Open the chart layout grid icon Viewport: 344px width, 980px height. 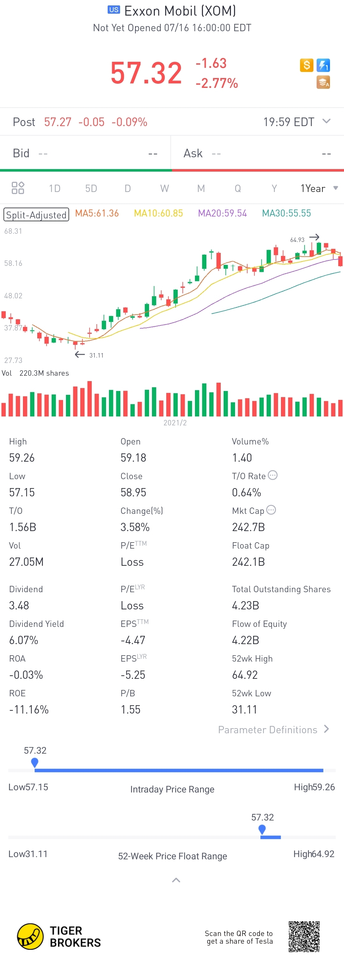[x=18, y=188]
